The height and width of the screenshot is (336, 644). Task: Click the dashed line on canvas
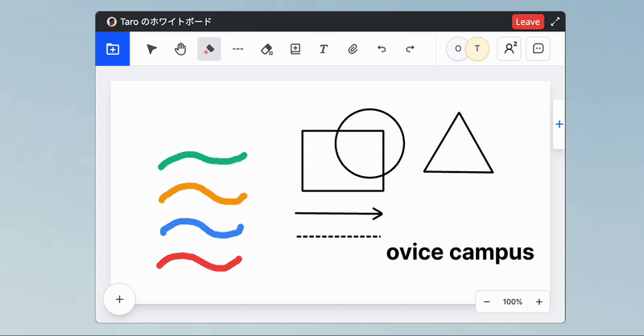pyautogui.click(x=338, y=236)
